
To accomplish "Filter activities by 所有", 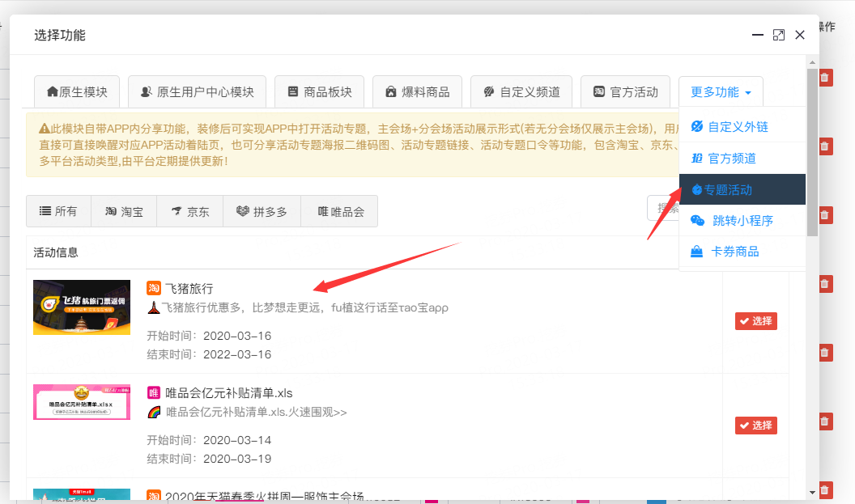I will point(58,211).
